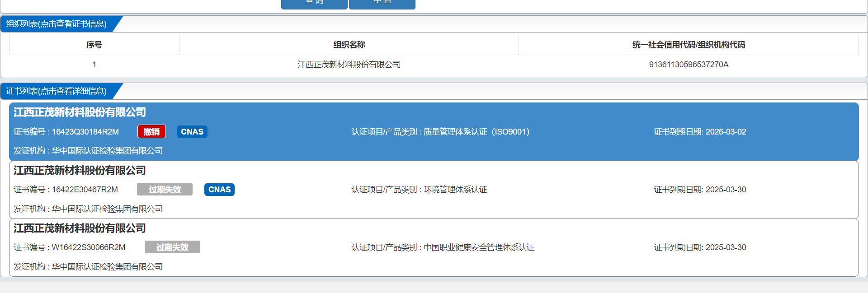Open the company title of the ISO9001 certificate card
The width and height of the screenshot is (868, 293).
[x=80, y=112]
